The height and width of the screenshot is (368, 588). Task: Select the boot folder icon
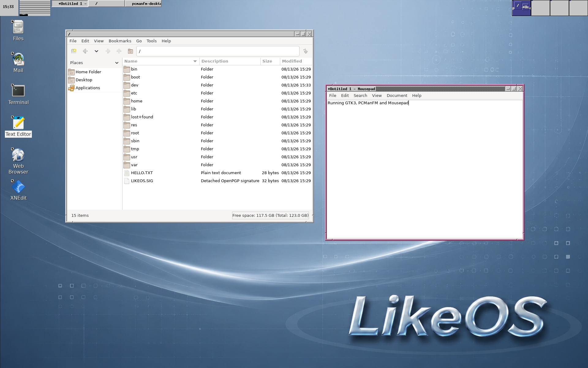127,77
